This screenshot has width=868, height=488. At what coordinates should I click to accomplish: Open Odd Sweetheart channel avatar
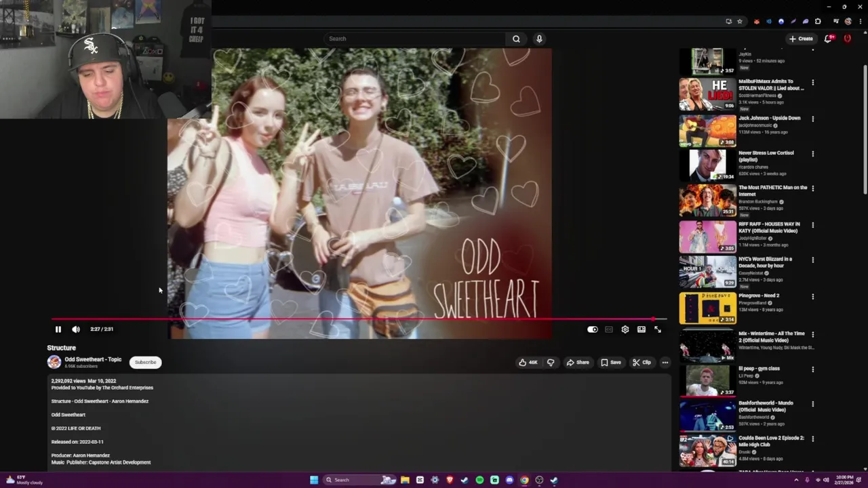[x=54, y=362]
